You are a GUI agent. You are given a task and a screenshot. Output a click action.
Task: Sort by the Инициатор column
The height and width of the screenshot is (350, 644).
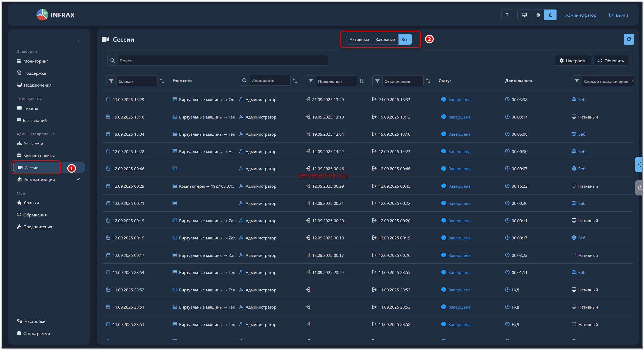pos(295,81)
